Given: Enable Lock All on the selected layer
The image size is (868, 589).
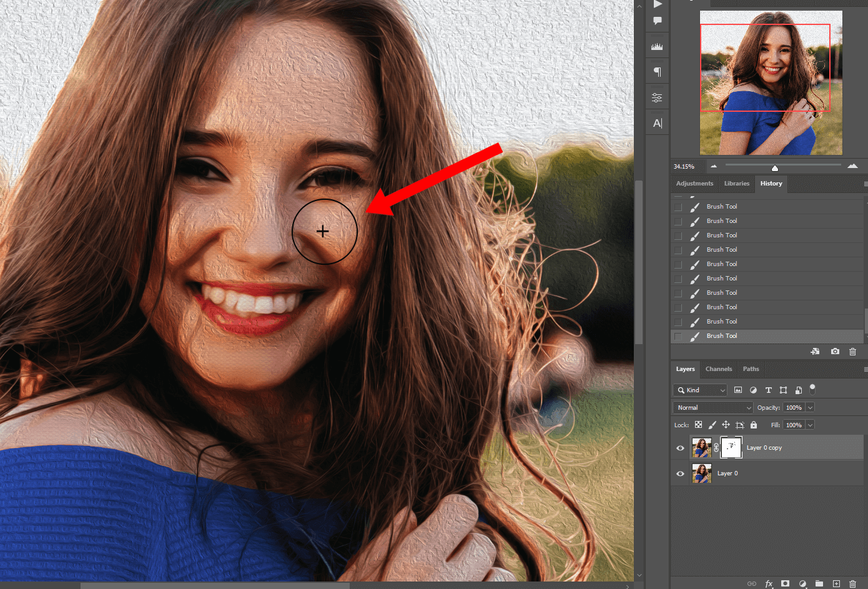Looking at the screenshot, I should pos(754,424).
